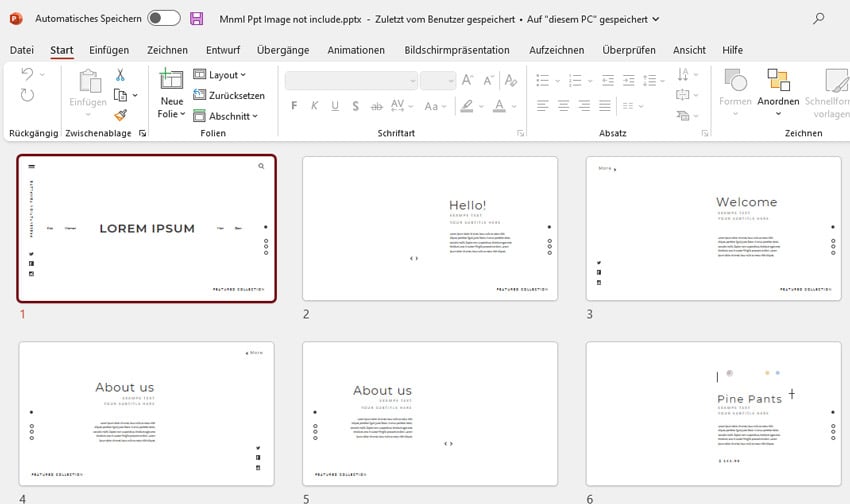Click the font name combo box
850x504 pixels.
point(351,81)
